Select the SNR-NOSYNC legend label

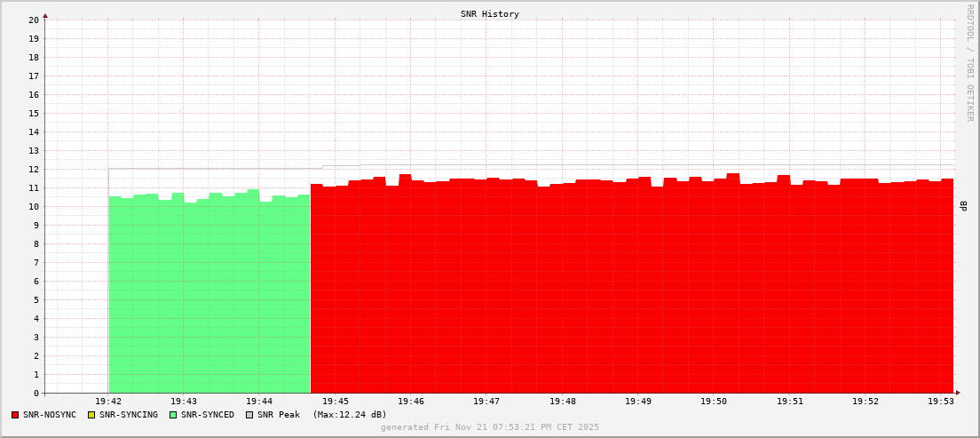(x=50, y=415)
